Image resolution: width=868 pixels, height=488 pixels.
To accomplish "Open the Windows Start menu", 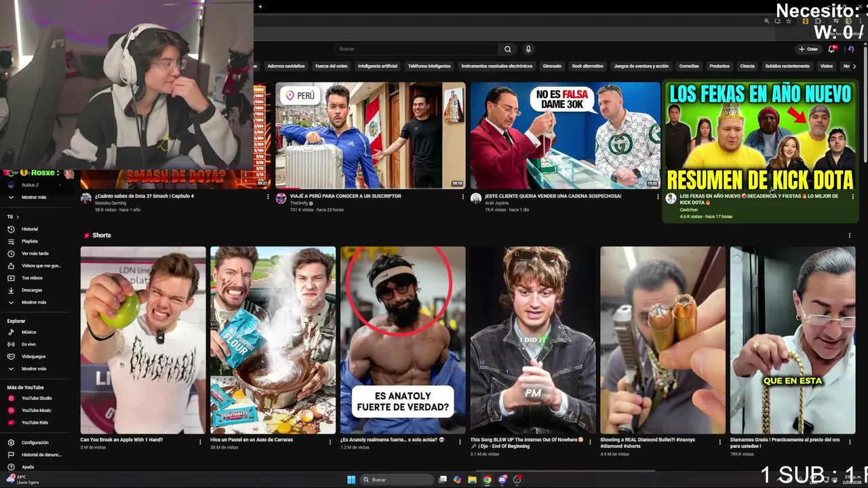I will coord(351,480).
